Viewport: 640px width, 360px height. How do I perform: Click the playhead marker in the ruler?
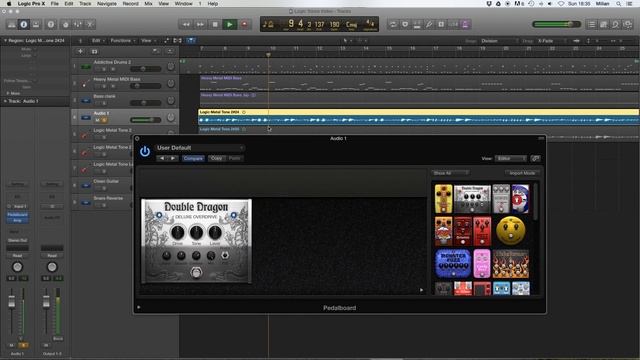(268, 54)
